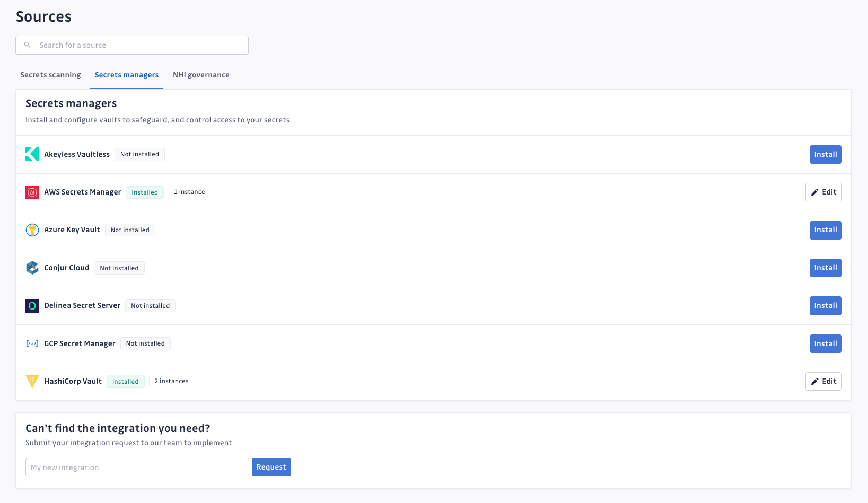Image resolution: width=868 pixels, height=503 pixels.
Task: Install Conjur Cloud
Action: pos(826,268)
